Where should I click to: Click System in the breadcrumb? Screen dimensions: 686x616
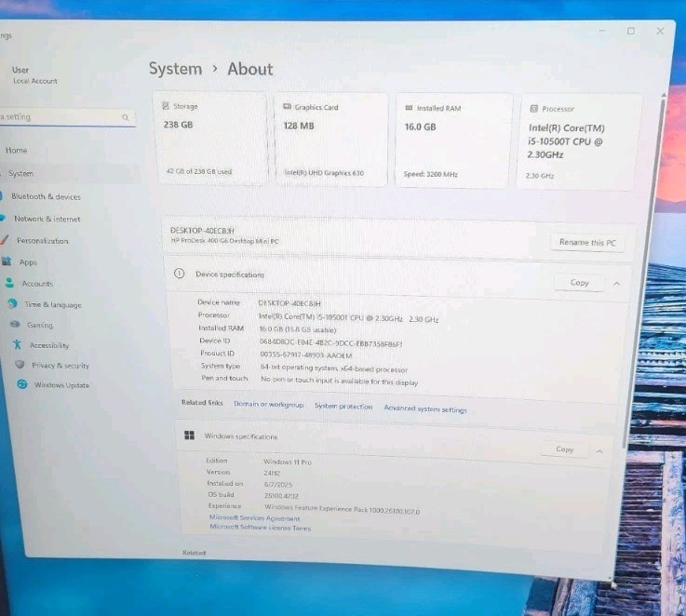coord(175,69)
